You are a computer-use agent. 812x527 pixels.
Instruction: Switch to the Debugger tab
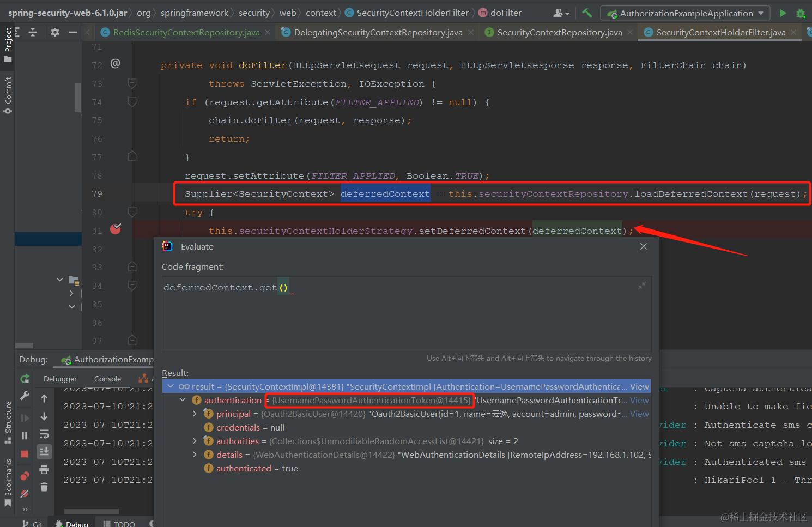[60, 378]
